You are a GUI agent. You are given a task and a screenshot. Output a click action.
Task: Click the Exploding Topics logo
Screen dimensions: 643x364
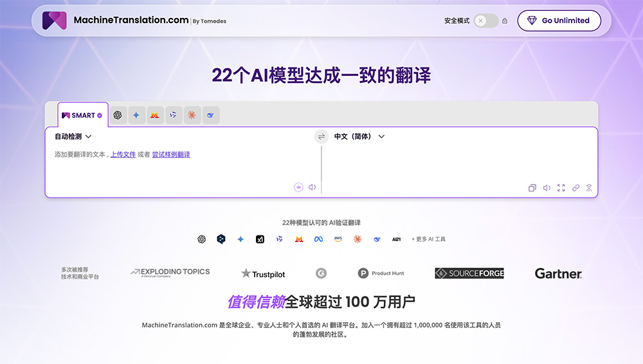coord(170,273)
